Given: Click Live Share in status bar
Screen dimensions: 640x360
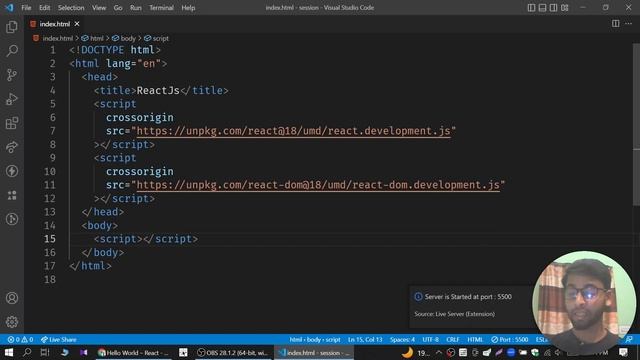Looking at the screenshot, I should (x=58, y=340).
